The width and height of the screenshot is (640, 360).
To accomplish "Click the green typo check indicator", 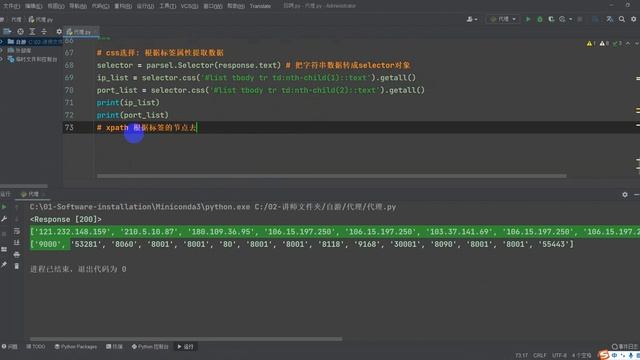I will pos(617,43).
